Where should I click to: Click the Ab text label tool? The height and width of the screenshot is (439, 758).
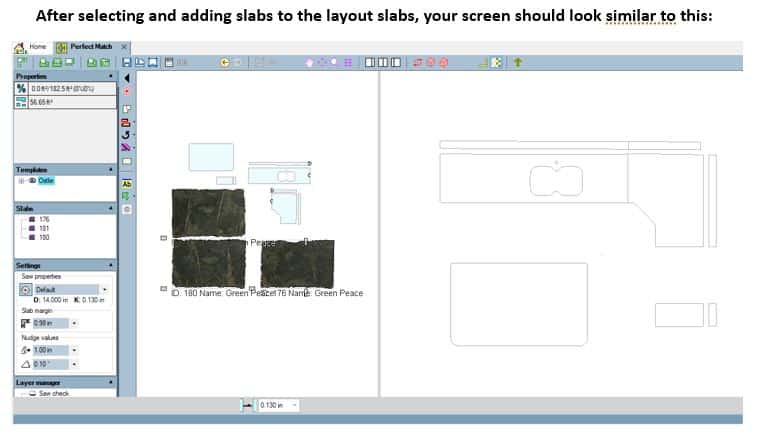point(127,184)
